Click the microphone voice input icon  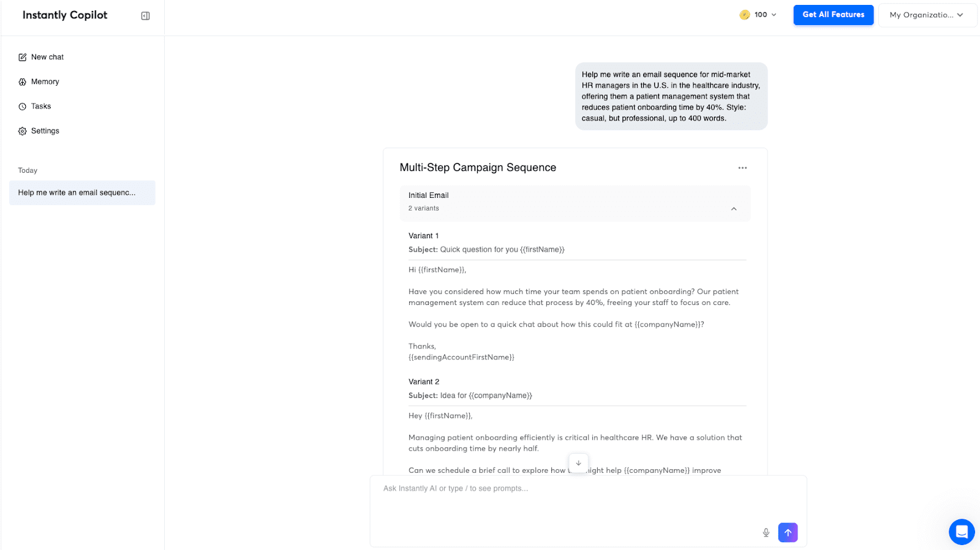(x=766, y=532)
